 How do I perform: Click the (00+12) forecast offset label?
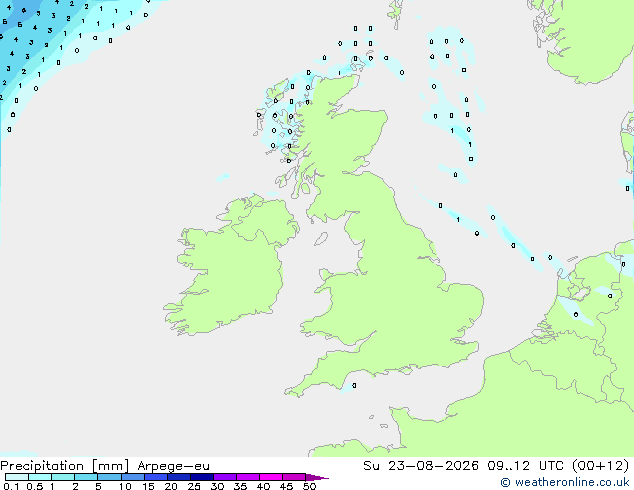click(x=601, y=466)
